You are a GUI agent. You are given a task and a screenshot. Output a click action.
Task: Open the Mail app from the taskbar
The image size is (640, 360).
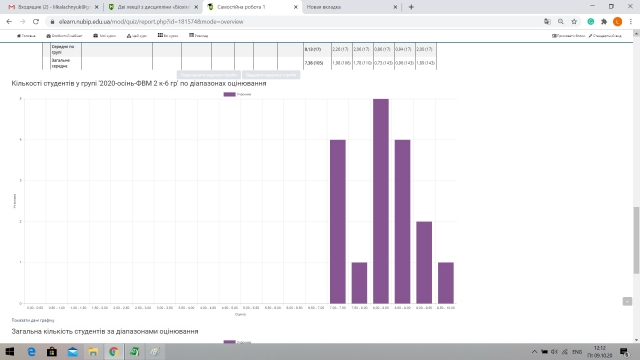[73, 351]
